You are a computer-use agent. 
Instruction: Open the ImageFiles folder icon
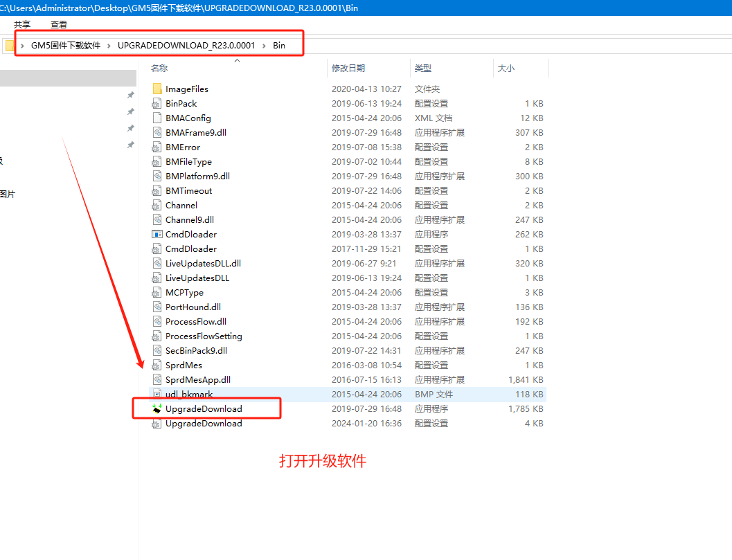click(x=157, y=89)
